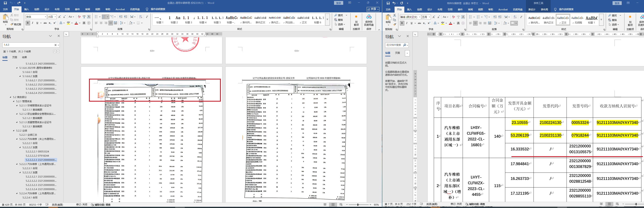Toggle center alignment in left Word window
Image resolution: width=644 pixels, height=208 pixels.
coord(101,23)
